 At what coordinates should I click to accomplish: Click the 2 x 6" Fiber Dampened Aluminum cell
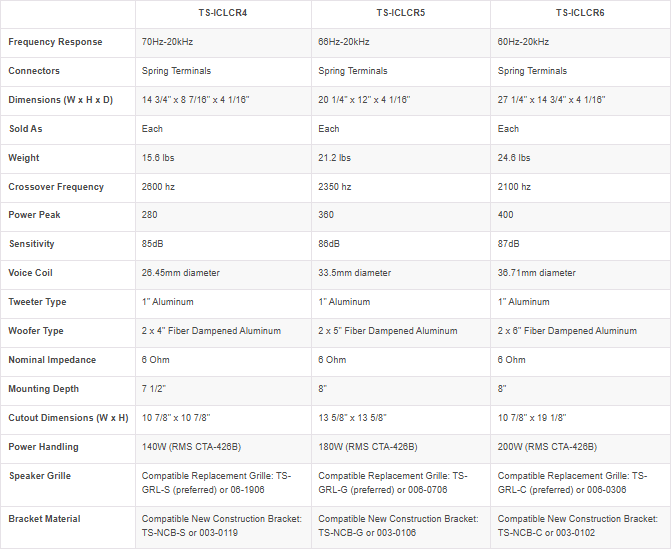tap(567, 331)
